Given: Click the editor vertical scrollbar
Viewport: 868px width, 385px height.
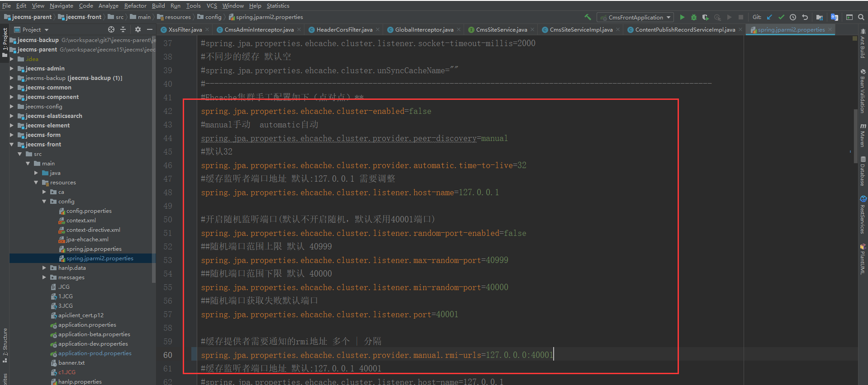Looking at the screenshot, I should click(x=854, y=136).
